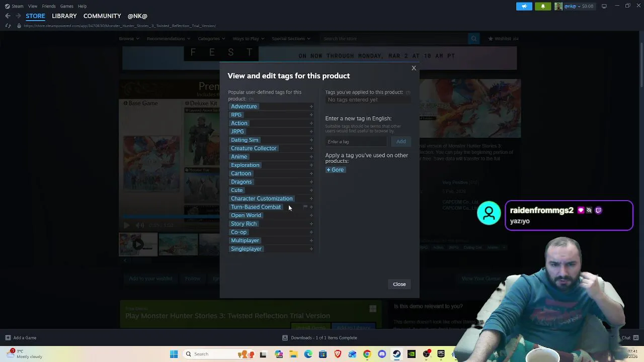Click the Dragons tag label
Image resolution: width=644 pixels, height=362 pixels.
241,182
